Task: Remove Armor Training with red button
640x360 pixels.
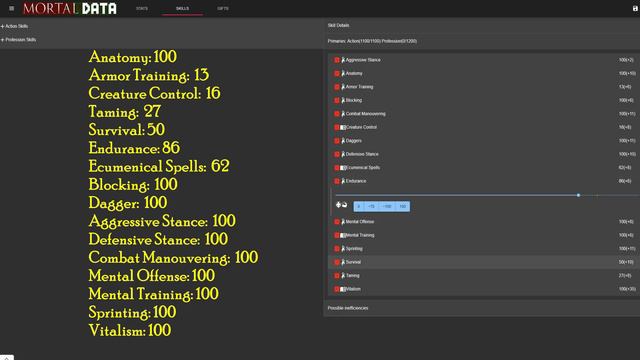Action: click(337, 87)
